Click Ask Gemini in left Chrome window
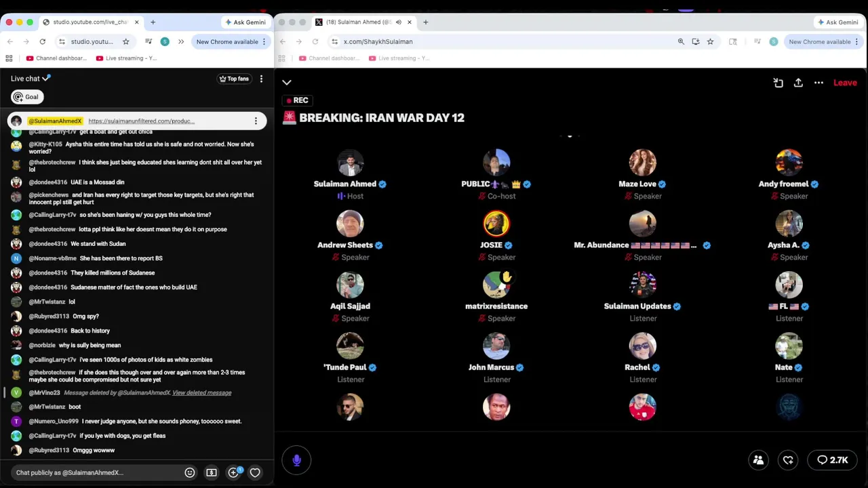Image resolution: width=868 pixels, height=488 pixels. [245, 22]
